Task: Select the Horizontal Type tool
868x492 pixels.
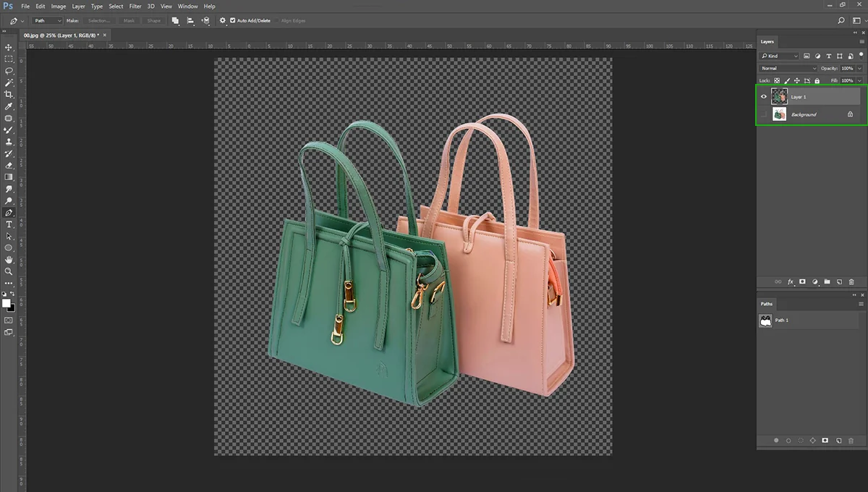Action: [9, 224]
